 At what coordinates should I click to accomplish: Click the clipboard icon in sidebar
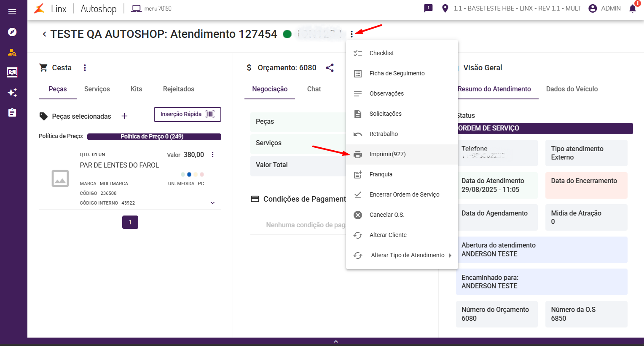point(12,113)
